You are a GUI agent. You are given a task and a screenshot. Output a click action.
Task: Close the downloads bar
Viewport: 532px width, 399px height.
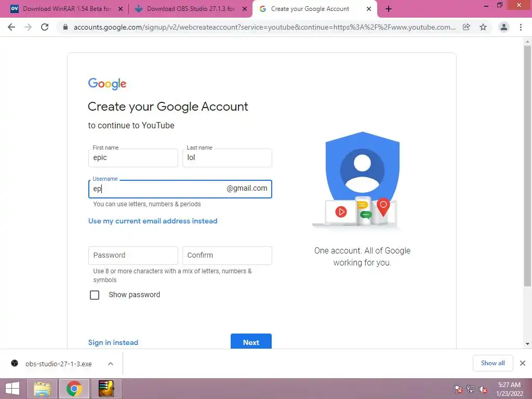(523, 363)
